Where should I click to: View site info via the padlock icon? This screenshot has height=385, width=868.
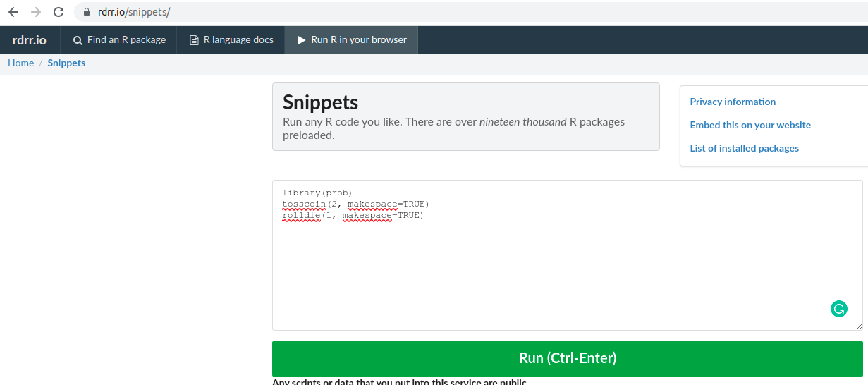[x=87, y=12]
